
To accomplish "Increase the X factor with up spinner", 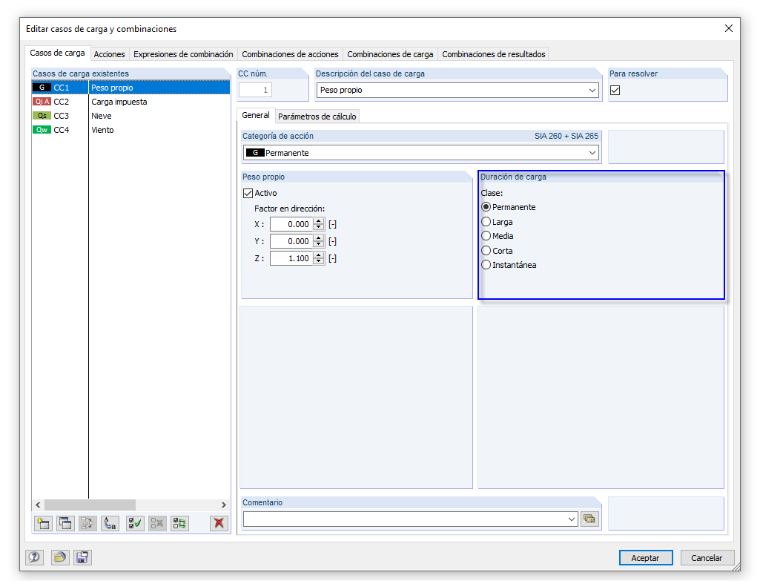I will pyautogui.click(x=318, y=221).
